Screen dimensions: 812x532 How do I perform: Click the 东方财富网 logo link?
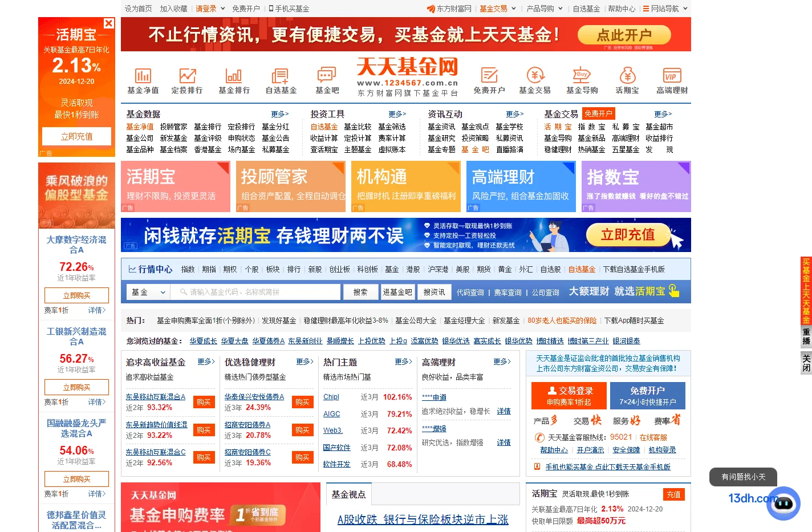tap(449, 9)
